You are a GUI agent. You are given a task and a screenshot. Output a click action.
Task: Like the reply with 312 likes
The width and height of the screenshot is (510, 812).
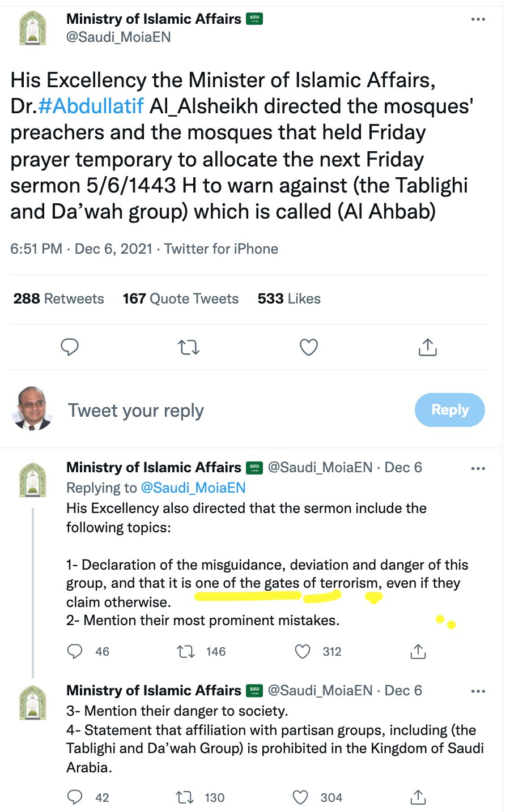pos(303,652)
